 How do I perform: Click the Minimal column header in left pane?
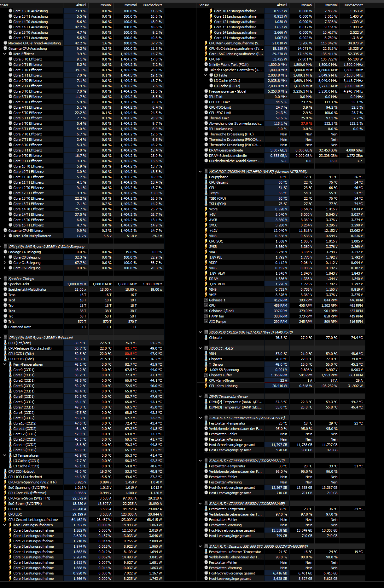pyautogui.click(x=101, y=5)
